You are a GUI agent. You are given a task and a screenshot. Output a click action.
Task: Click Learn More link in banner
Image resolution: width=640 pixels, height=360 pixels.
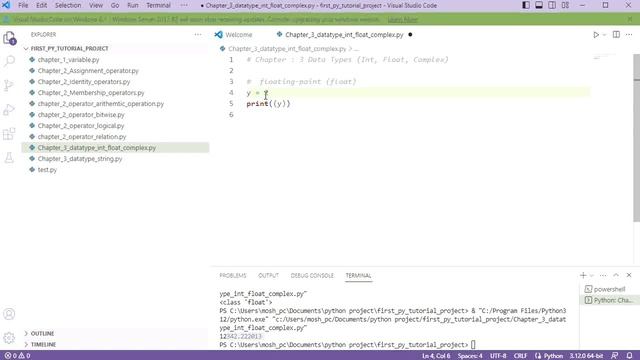coord(402,20)
